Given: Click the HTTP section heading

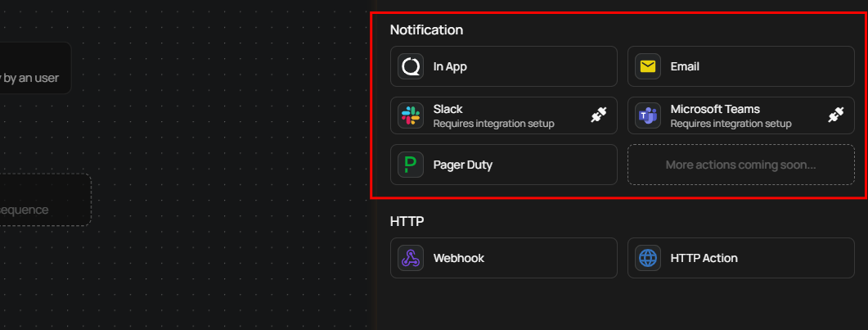Looking at the screenshot, I should click(407, 221).
